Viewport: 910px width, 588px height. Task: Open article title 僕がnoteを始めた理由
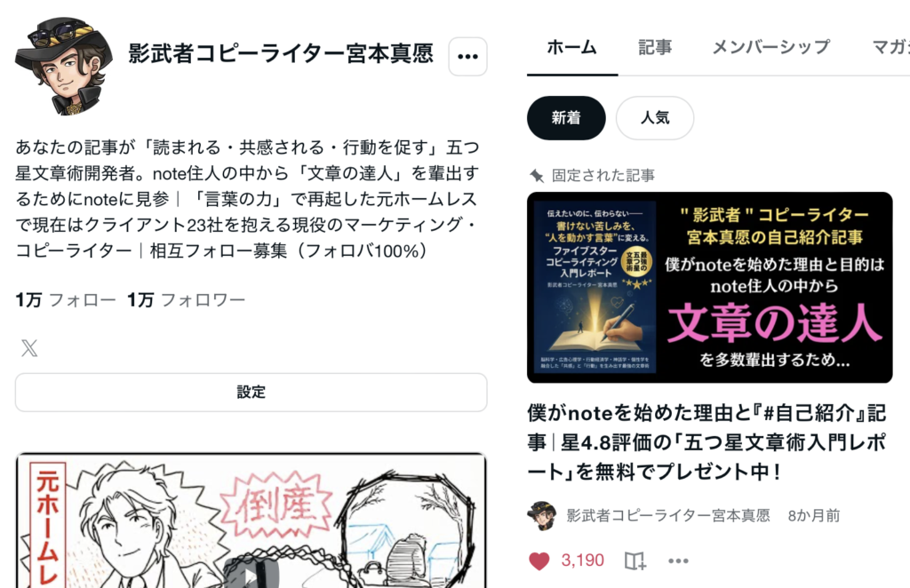(x=706, y=441)
